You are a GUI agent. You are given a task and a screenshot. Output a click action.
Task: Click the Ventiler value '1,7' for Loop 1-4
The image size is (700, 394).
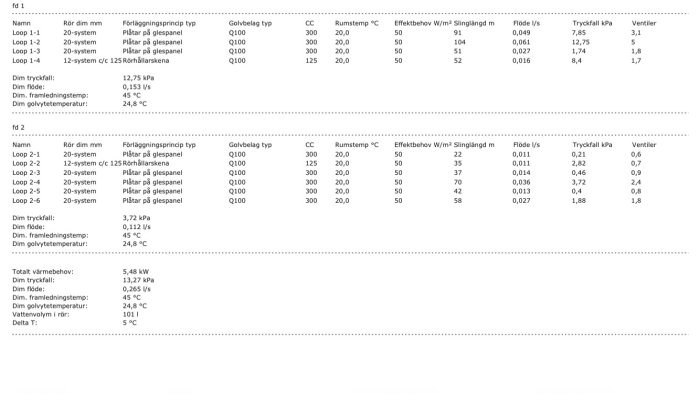(x=636, y=61)
